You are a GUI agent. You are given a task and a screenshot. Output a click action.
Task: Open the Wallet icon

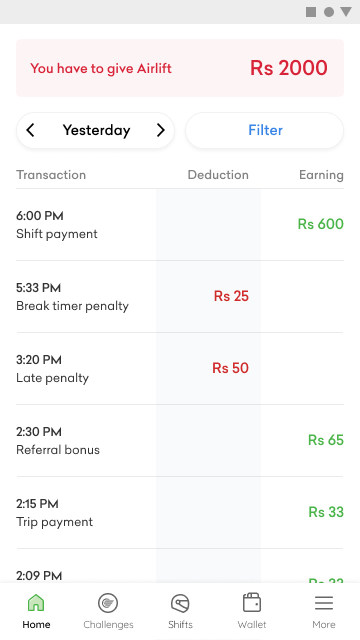[x=252, y=602]
